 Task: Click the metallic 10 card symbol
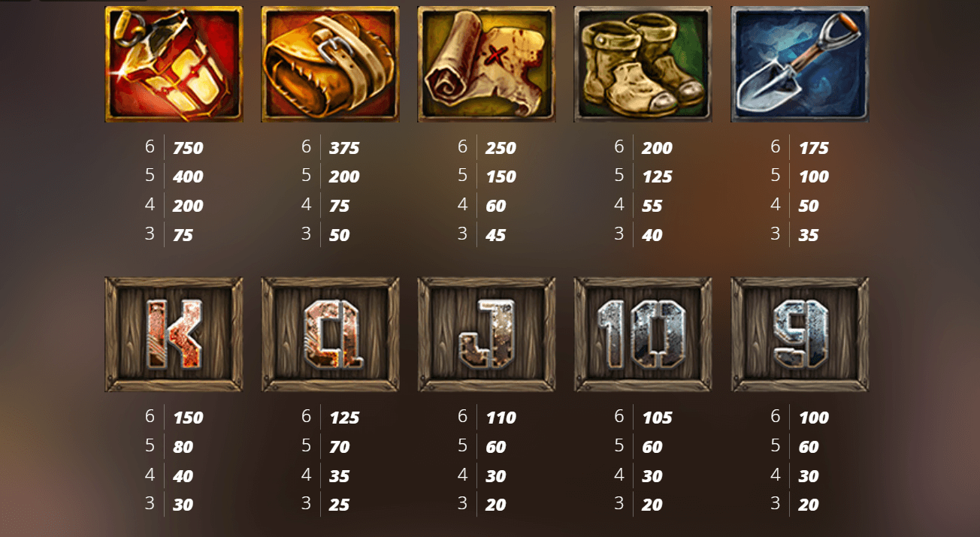coord(643,334)
